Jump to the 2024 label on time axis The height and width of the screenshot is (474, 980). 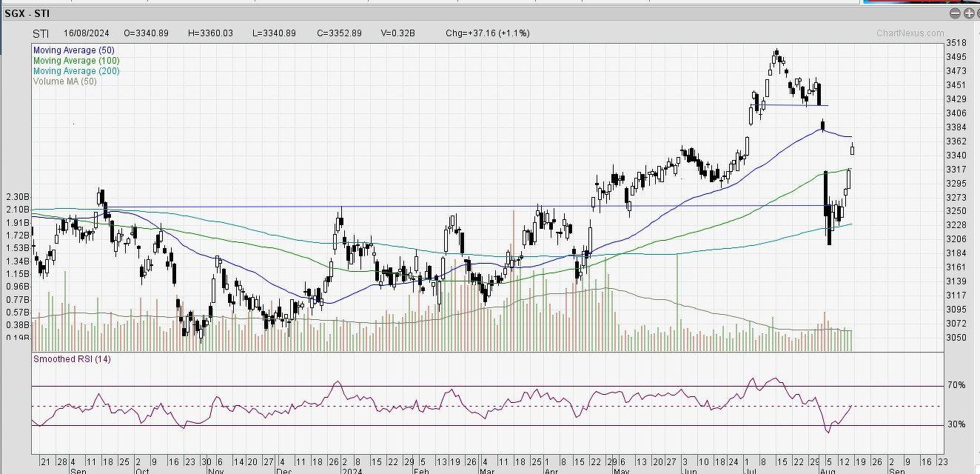[350, 470]
